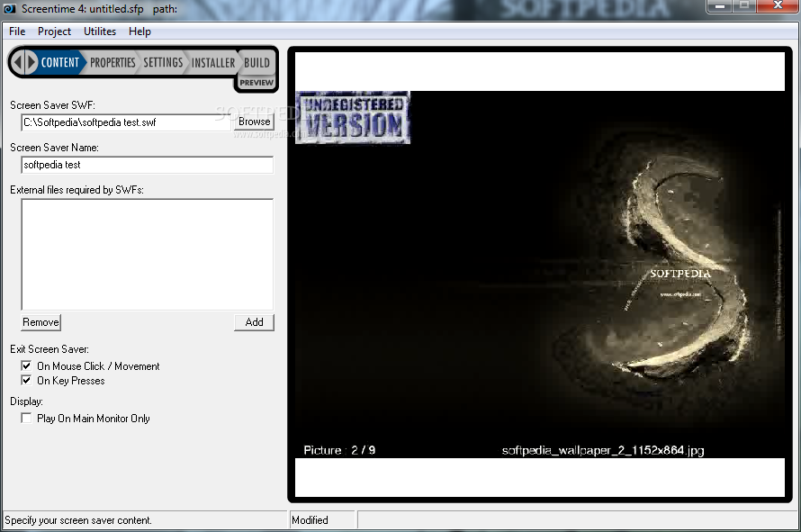Click the 'Modified' status bar entry

[310, 520]
